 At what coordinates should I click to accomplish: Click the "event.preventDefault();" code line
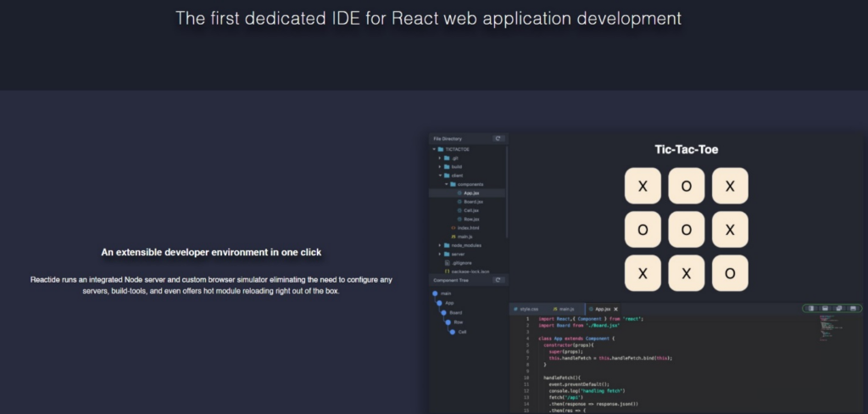(x=579, y=384)
